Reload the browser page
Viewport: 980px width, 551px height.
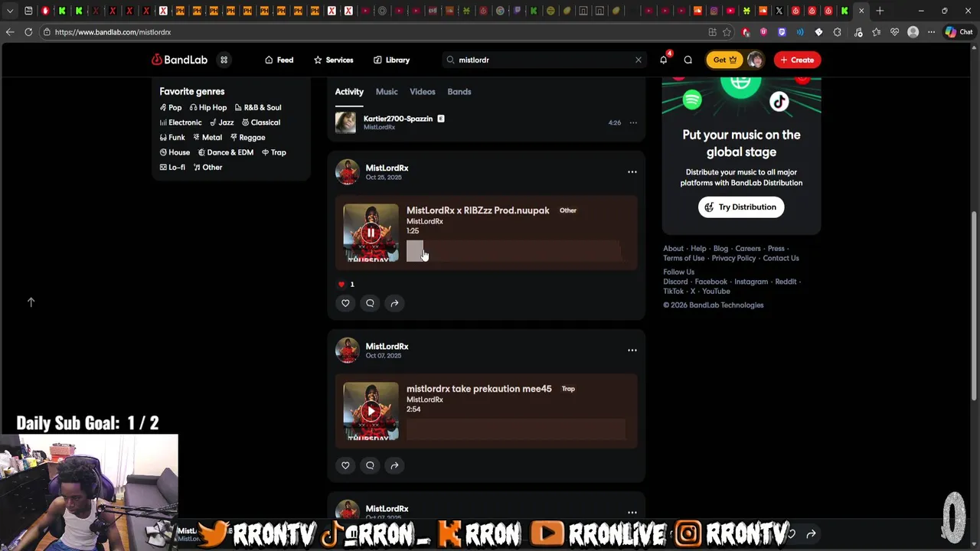point(28,32)
